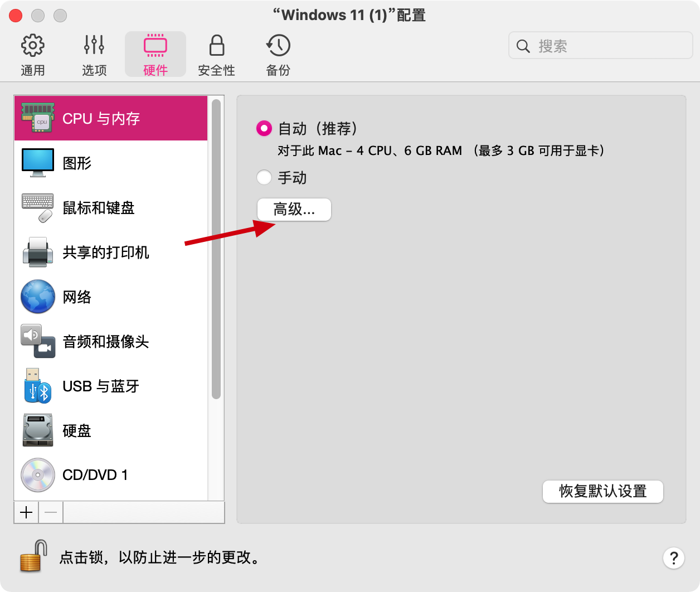Select CD/DVD 1 label in the list
The width and height of the screenshot is (700, 592).
pyautogui.click(x=95, y=475)
